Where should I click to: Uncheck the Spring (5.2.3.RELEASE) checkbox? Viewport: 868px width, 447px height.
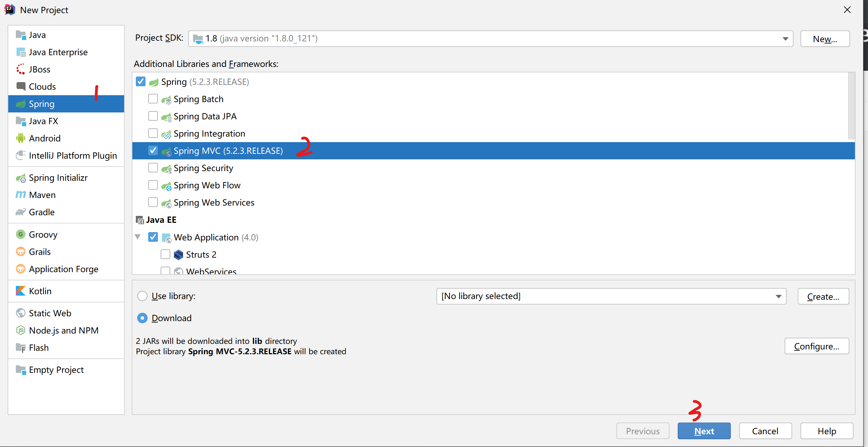point(141,81)
